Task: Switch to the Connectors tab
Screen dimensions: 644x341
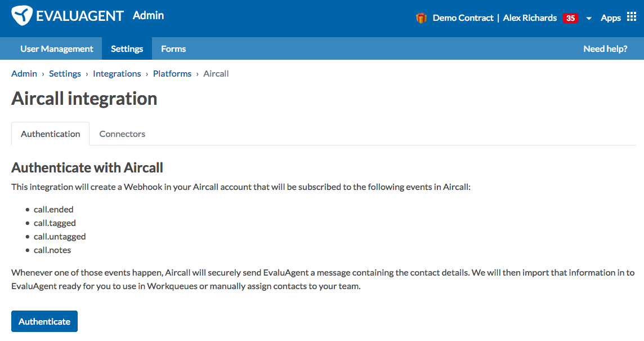Action: pos(122,134)
